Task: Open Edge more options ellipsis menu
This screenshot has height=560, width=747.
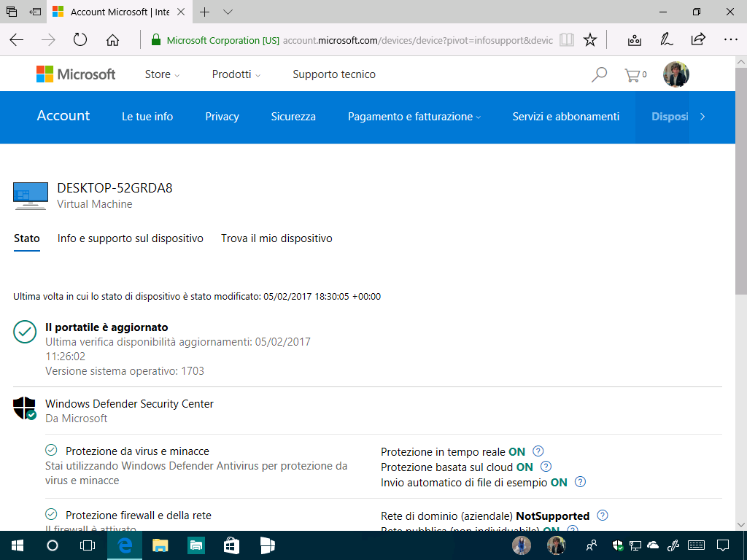Action: (x=730, y=39)
